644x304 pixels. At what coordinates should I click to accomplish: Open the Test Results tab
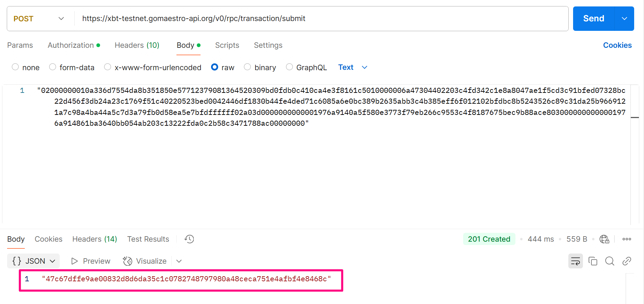point(148,239)
